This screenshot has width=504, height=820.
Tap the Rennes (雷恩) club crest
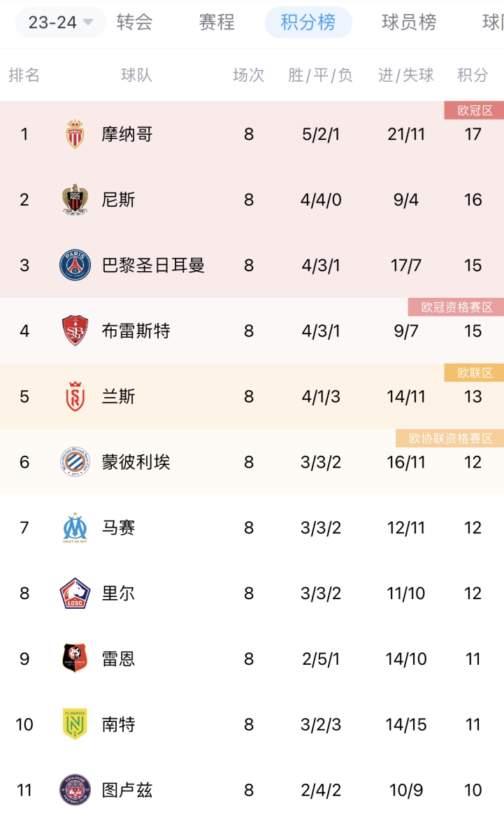pos(75,659)
